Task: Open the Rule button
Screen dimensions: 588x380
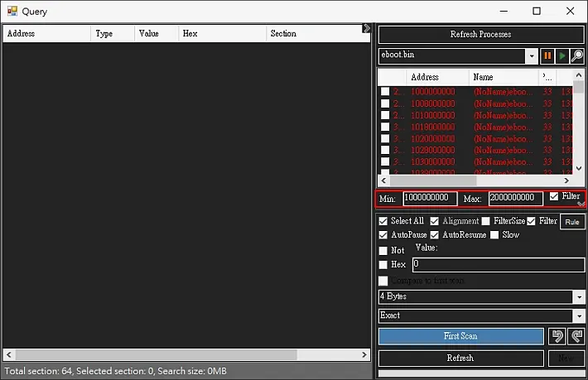Action: [x=572, y=222]
